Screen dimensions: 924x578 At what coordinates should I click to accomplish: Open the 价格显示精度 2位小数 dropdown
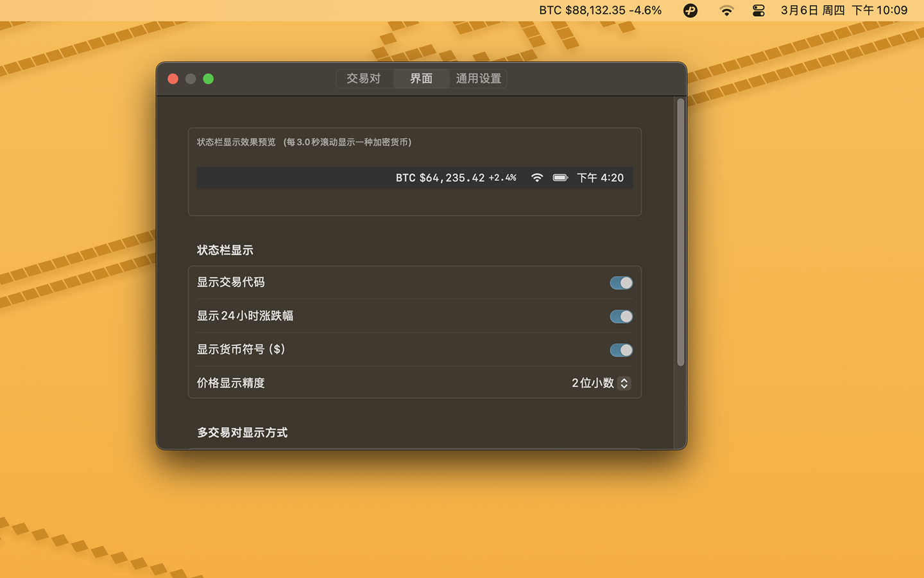[x=601, y=383]
